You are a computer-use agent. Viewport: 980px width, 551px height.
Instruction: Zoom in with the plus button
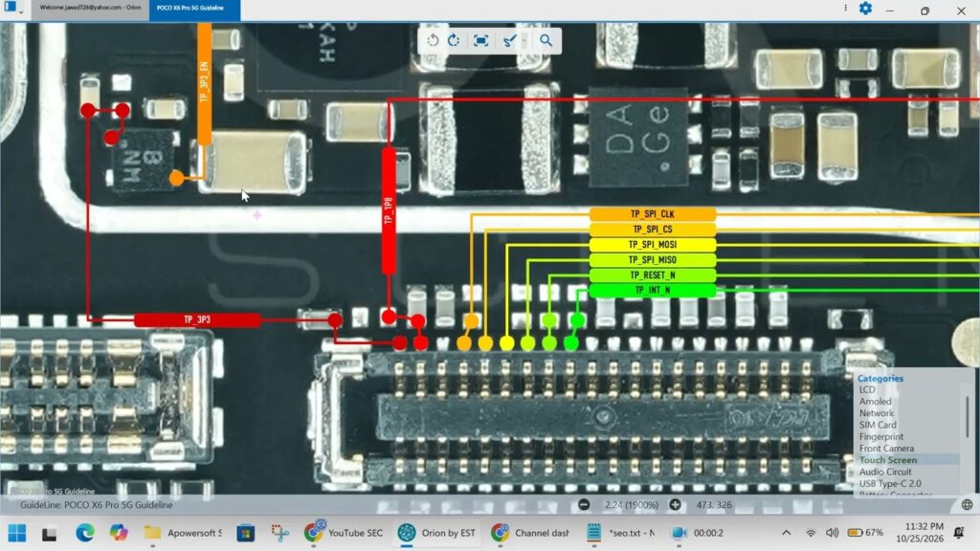(x=675, y=505)
